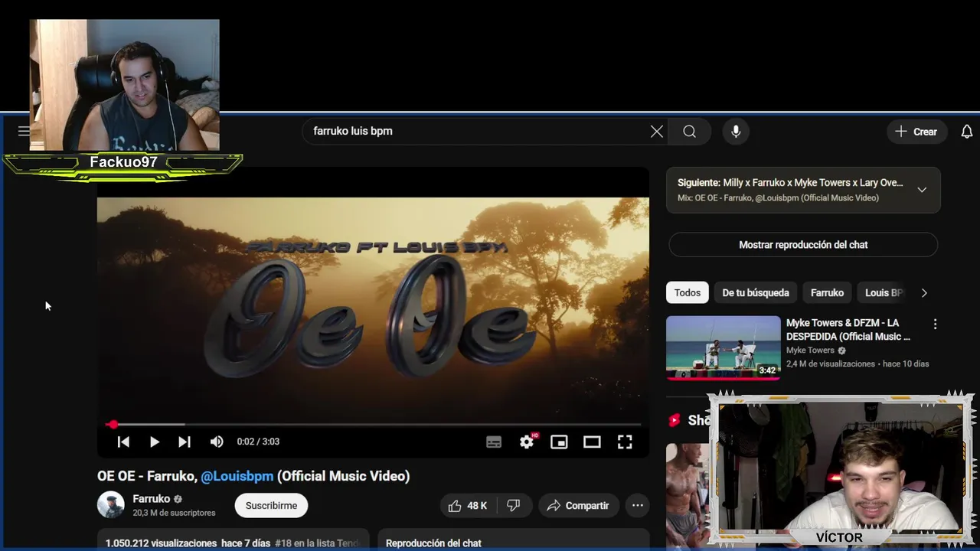
Task: Subscribe with the Suscribirme button
Action: (x=271, y=505)
